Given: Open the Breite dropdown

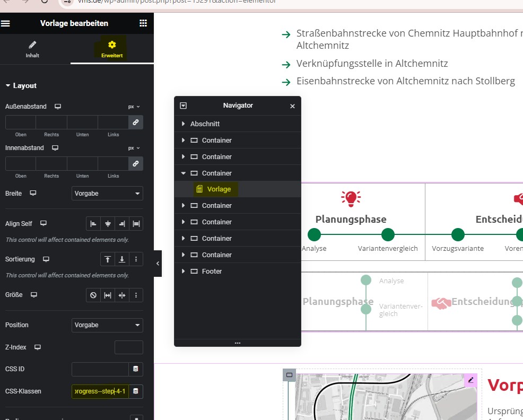Looking at the screenshot, I should point(107,194).
